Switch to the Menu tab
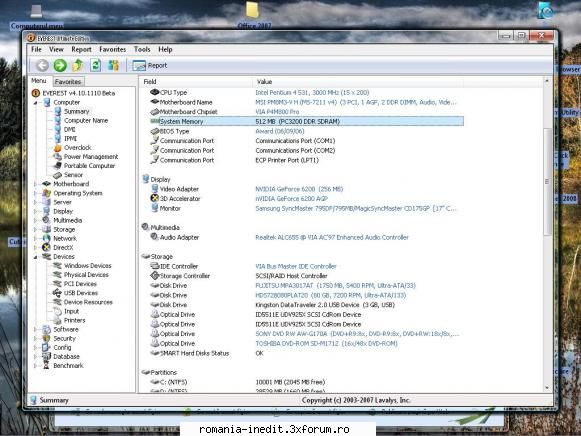Image resolution: width=581 pixels, height=436 pixels. [39, 81]
